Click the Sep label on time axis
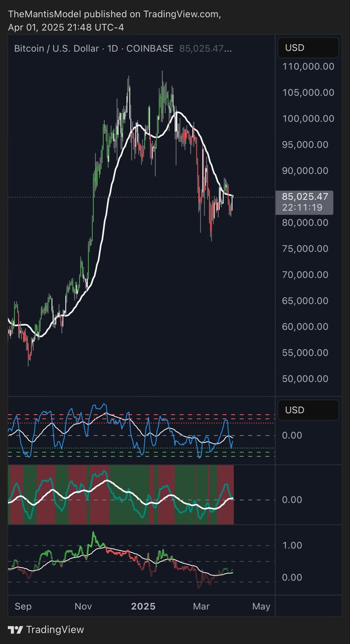The image size is (350, 644). pyautogui.click(x=23, y=606)
